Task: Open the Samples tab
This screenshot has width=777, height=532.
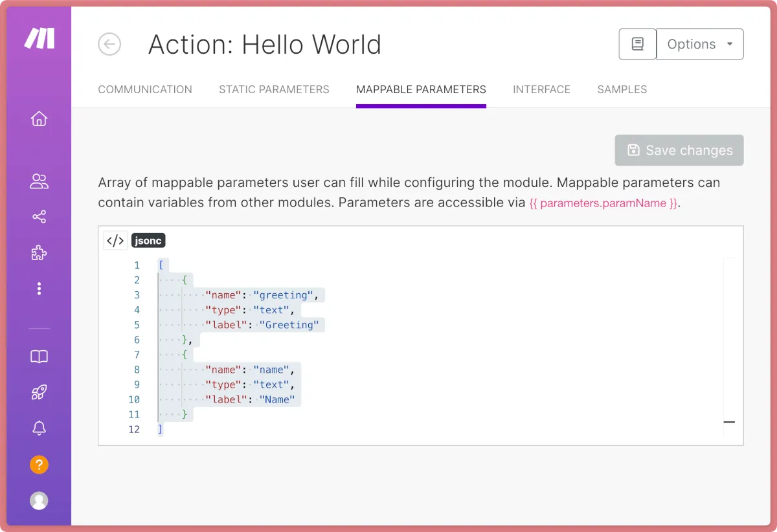Action: click(622, 89)
